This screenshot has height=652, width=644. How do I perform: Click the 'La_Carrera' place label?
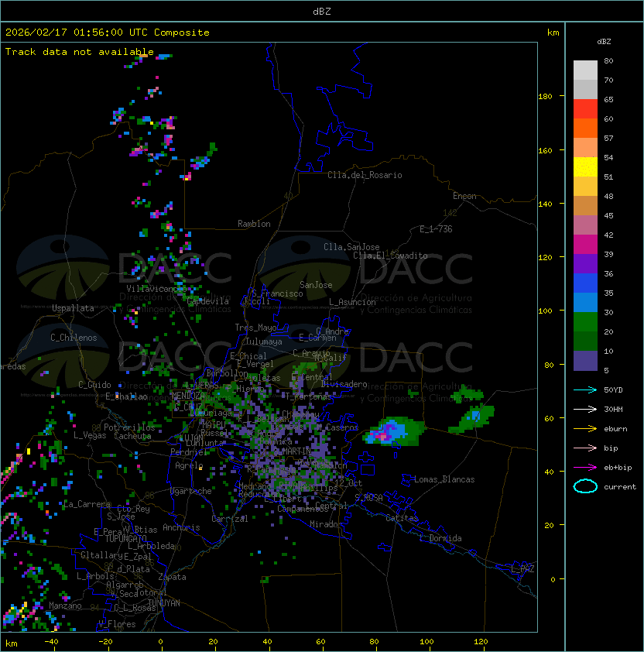pyautogui.click(x=87, y=504)
